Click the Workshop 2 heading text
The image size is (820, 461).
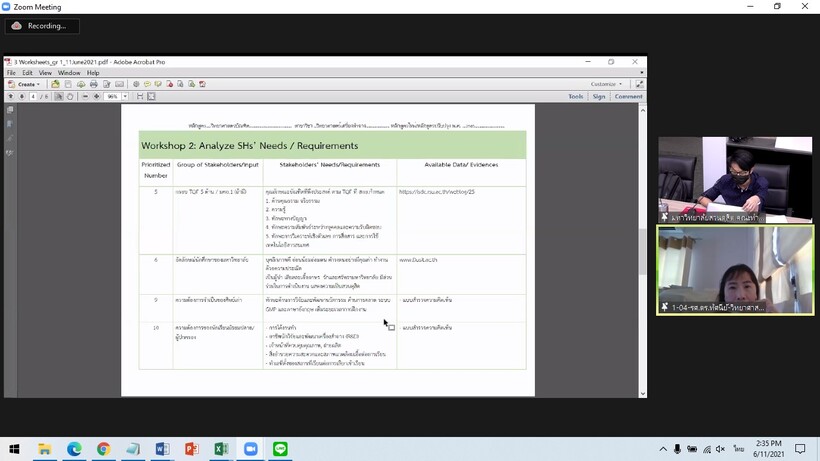pos(249,146)
